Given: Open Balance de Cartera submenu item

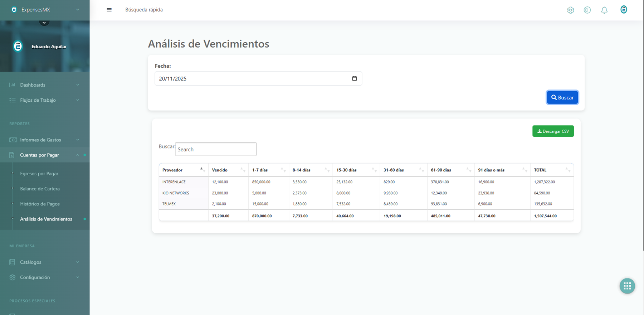Looking at the screenshot, I should (x=40, y=189).
